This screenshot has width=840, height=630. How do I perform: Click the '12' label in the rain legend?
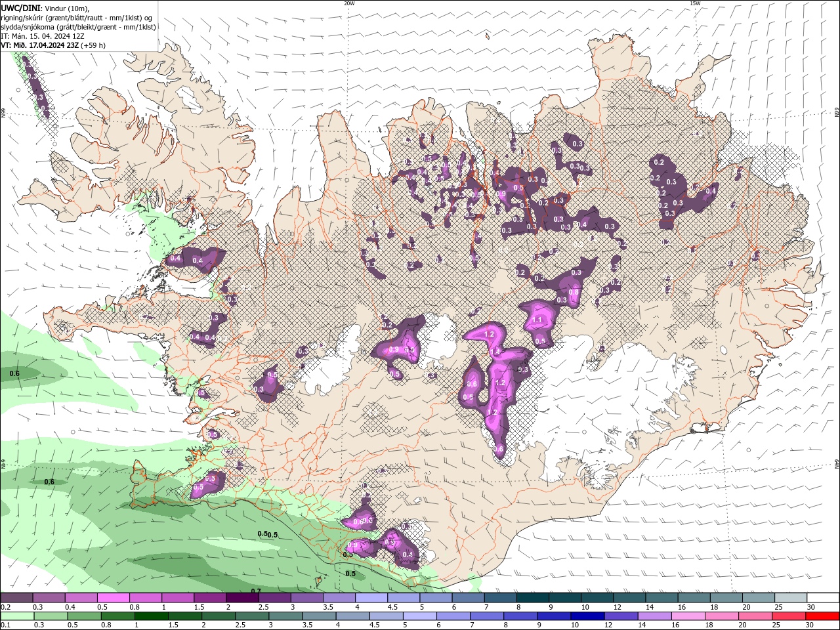[x=610, y=625]
